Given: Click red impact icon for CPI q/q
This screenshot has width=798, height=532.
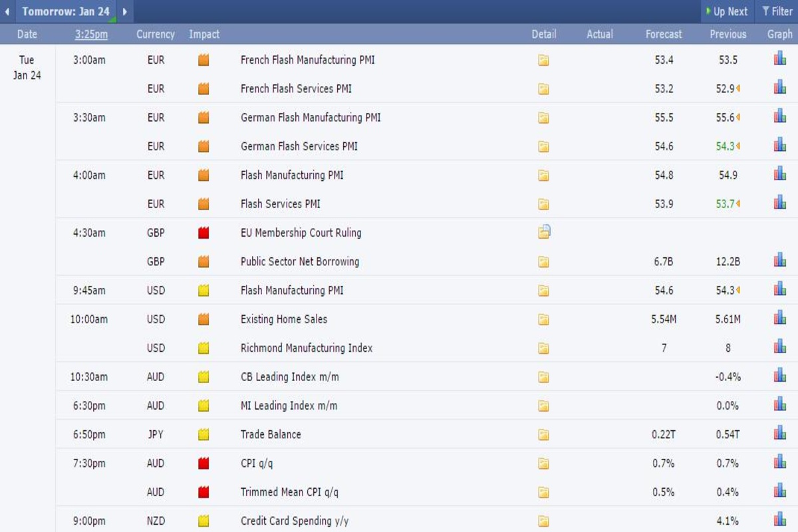Looking at the screenshot, I should [x=203, y=464].
